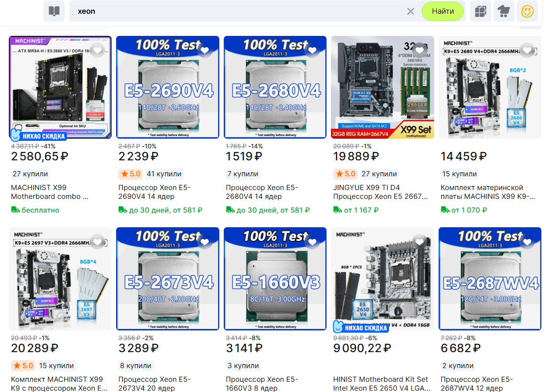Favorite the MACHINIST X99 Motherboard combo
The height and width of the screenshot is (392, 560).
(x=97, y=50)
